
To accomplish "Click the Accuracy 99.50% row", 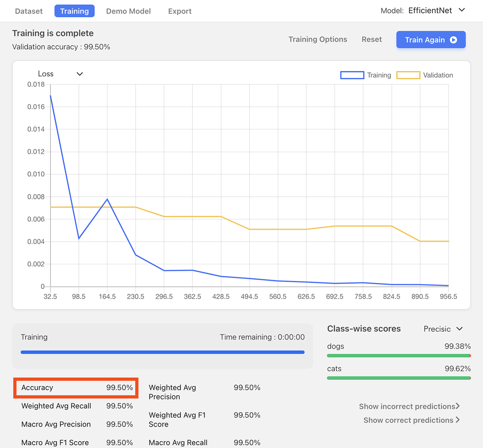I will click(76, 388).
